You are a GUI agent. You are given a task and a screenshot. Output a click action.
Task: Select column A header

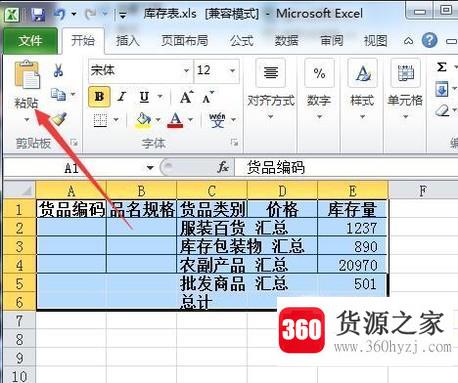(x=71, y=191)
